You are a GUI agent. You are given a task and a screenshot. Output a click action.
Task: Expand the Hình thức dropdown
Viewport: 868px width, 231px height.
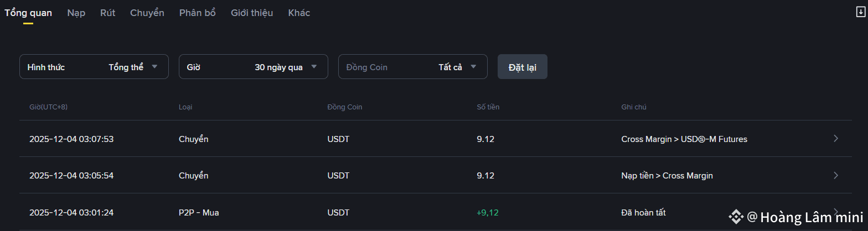[94, 67]
